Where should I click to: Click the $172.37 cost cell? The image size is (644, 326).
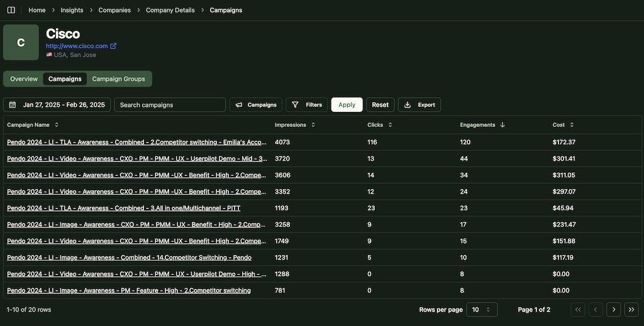click(564, 143)
